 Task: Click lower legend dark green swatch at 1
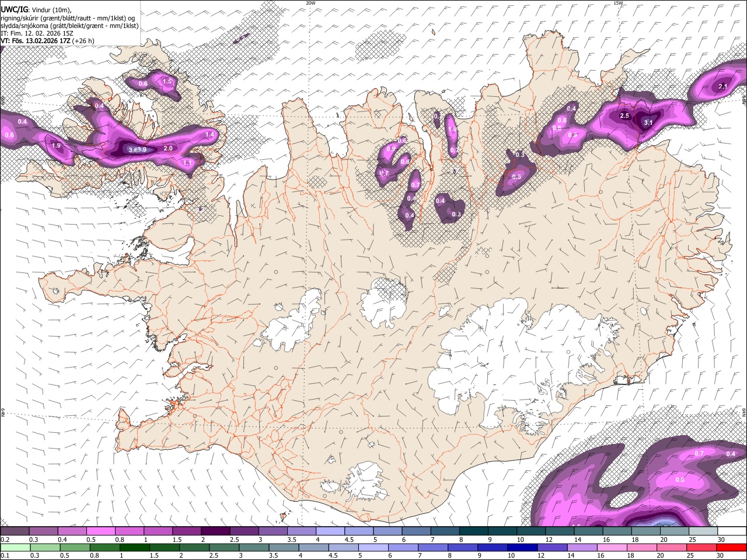pos(134,547)
